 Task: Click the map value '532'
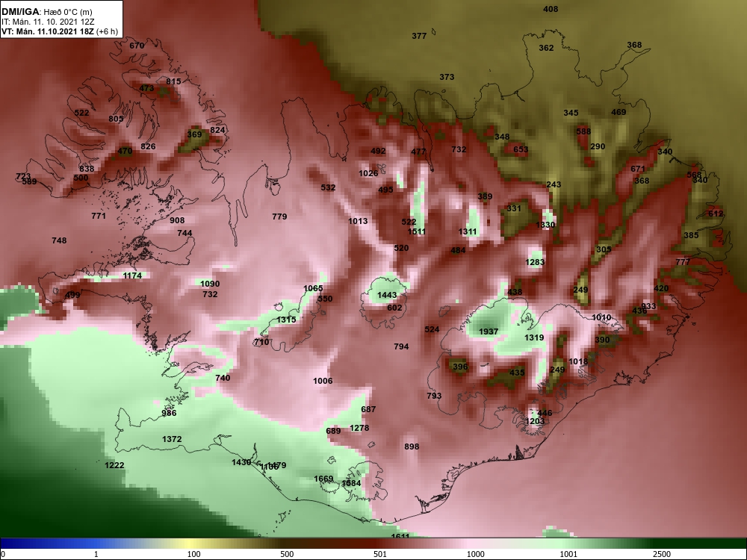coord(328,188)
